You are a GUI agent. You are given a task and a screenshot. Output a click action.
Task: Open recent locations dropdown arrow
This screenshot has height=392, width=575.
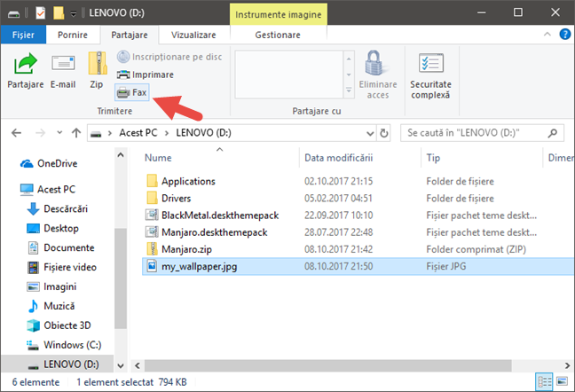coord(59,133)
